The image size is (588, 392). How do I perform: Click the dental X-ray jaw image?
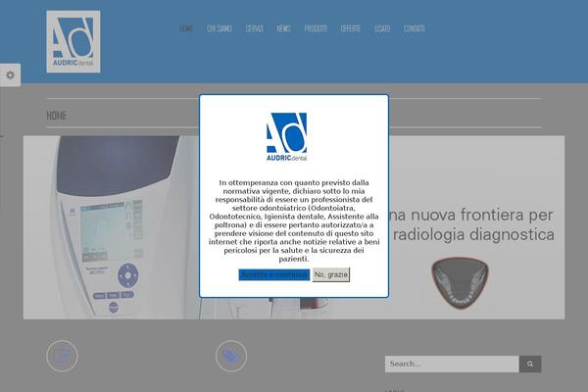click(460, 283)
